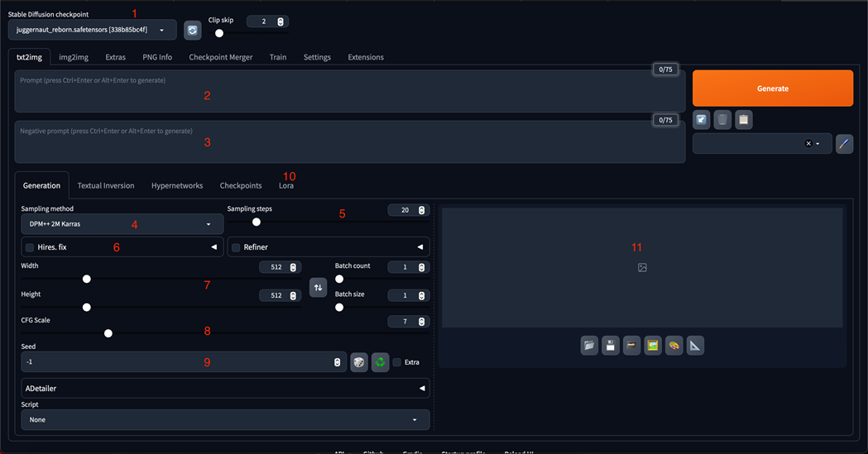Open the Stable Diffusion checkpoint dropdown
Viewport: 868px width, 454px height.
pos(92,30)
